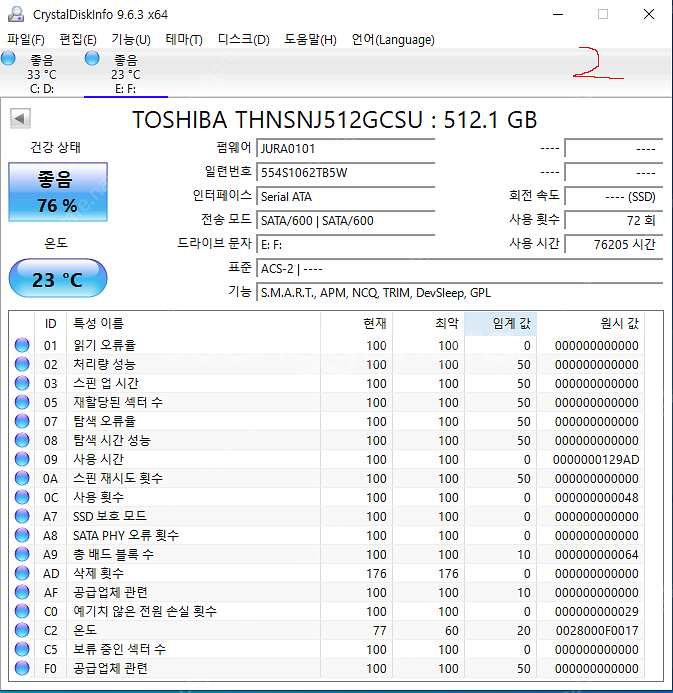Click the 23 °C temperature button

[58, 278]
